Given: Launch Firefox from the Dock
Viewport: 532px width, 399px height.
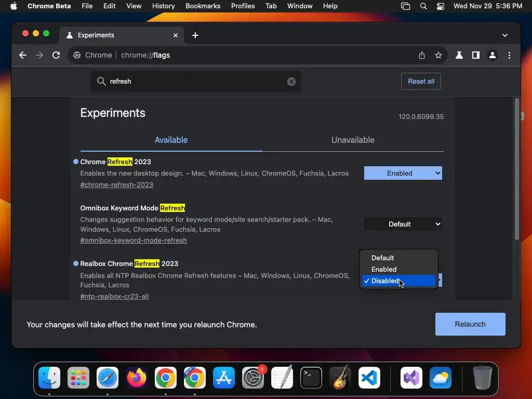Looking at the screenshot, I should pyautogui.click(x=137, y=378).
